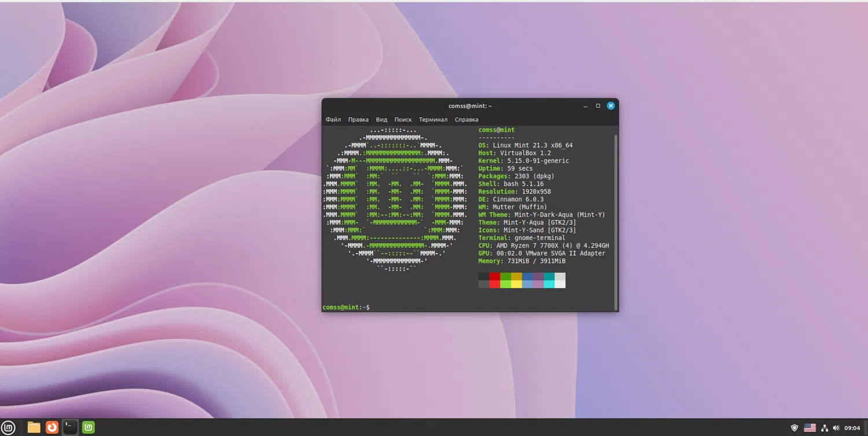Click the 'Host: VirtualBox 1.2' line
This screenshot has width=868, height=436.
point(514,153)
